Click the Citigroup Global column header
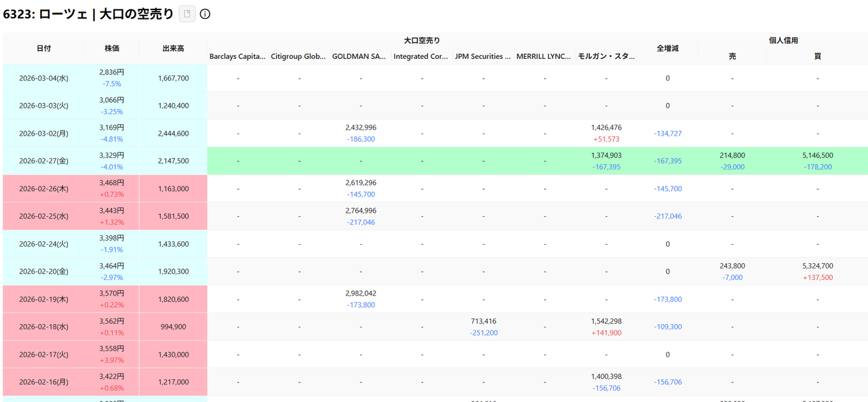Image resolution: width=868 pixels, height=402 pixels. point(298,57)
